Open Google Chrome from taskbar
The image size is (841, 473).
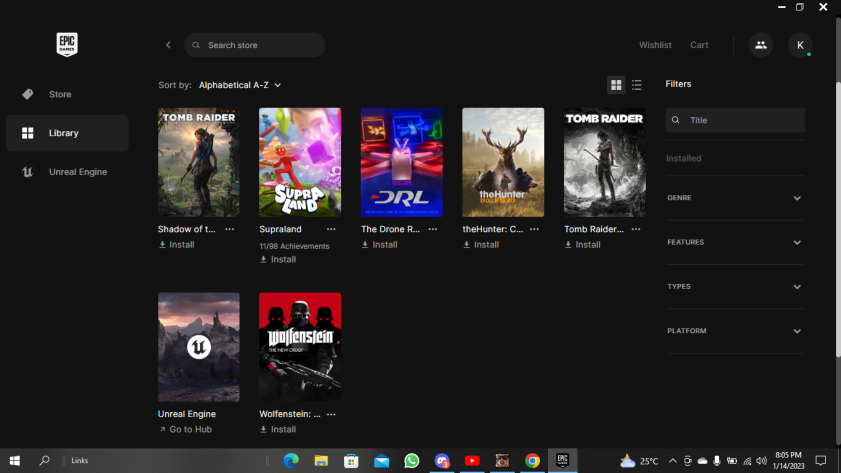(532, 461)
